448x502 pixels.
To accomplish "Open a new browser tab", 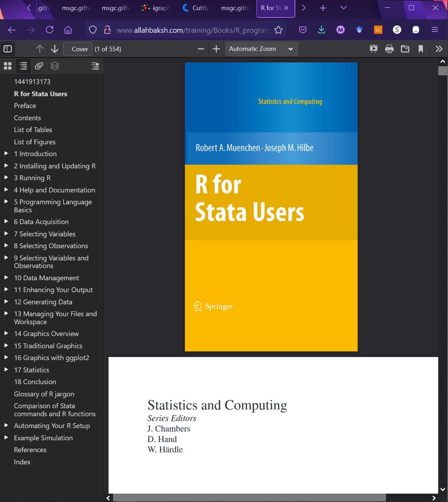I will pos(323,8).
